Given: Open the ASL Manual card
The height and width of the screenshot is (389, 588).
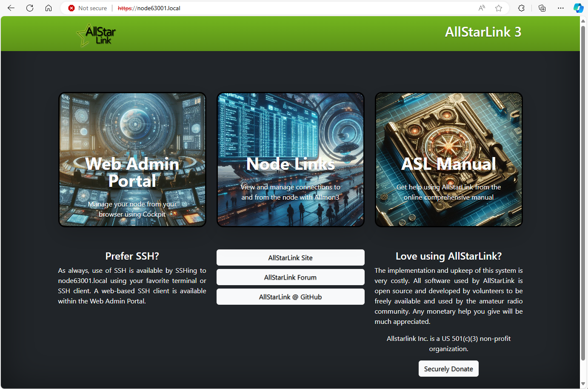Looking at the screenshot, I should (449, 160).
